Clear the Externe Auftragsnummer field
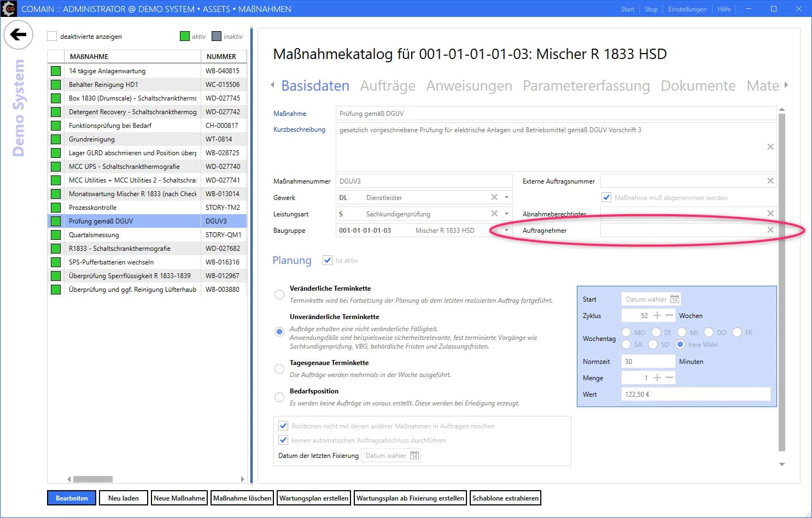 (x=770, y=180)
